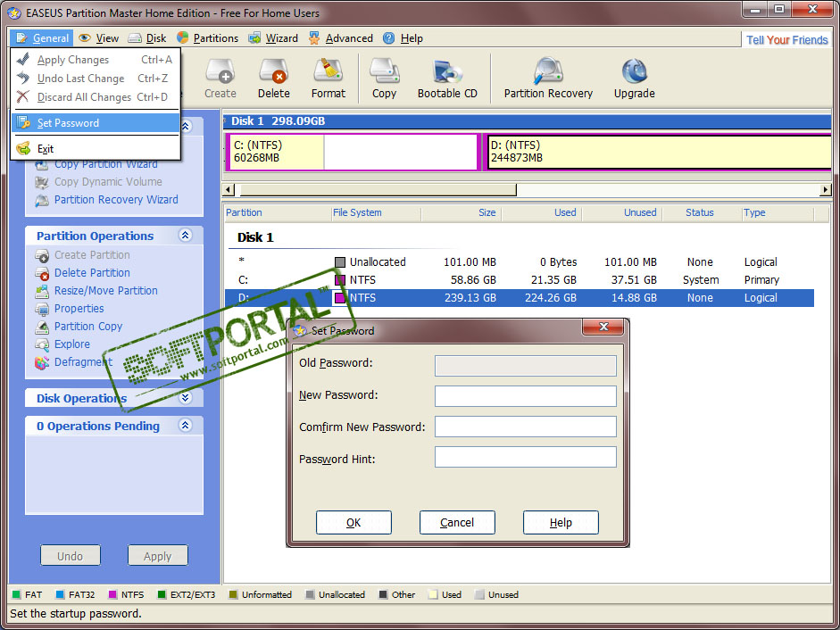The width and height of the screenshot is (840, 630).
Task: Click the Create toolbar icon
Action: tap(220, 79)
